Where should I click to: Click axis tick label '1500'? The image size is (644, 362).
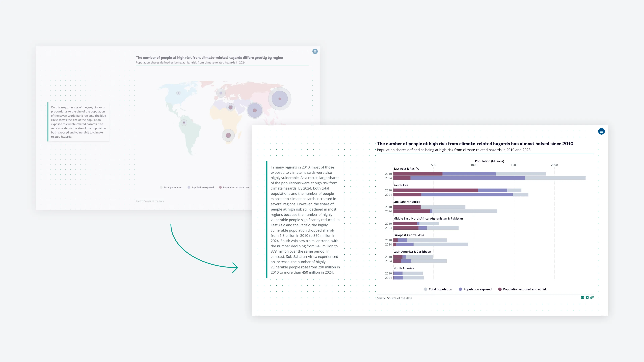click(514, 165)
